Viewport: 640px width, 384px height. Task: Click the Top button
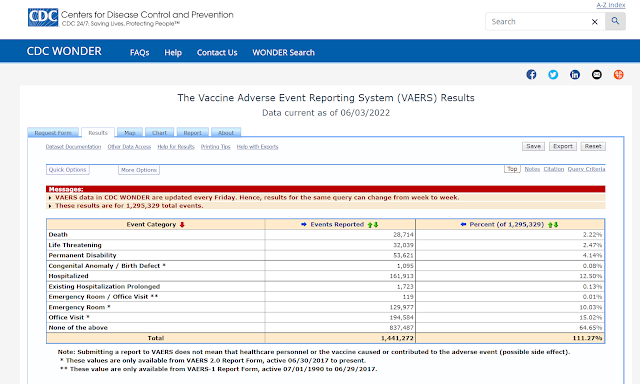(512, 169)
